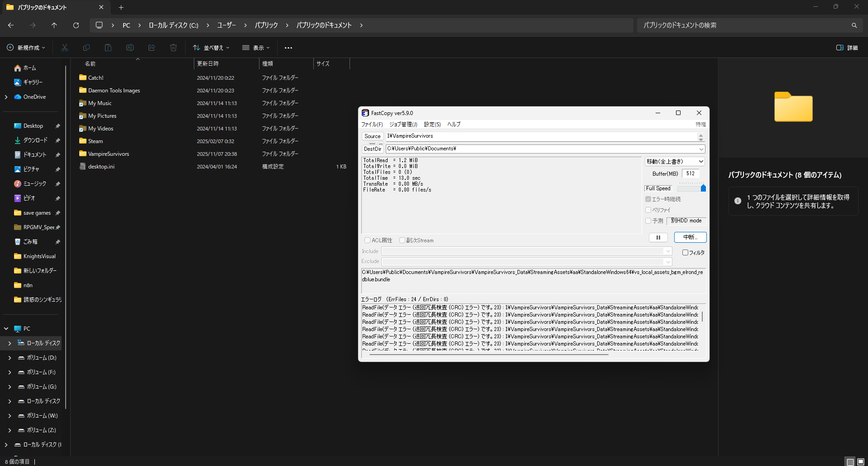Open the three-dots more options menu

click(288, 48)
